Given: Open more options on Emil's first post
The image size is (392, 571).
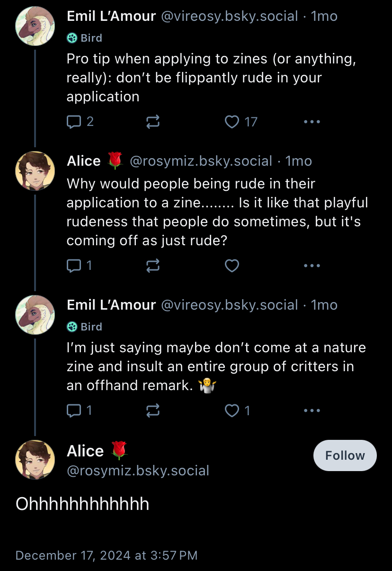Looking at the screenshot, I should tap(312, 122).
